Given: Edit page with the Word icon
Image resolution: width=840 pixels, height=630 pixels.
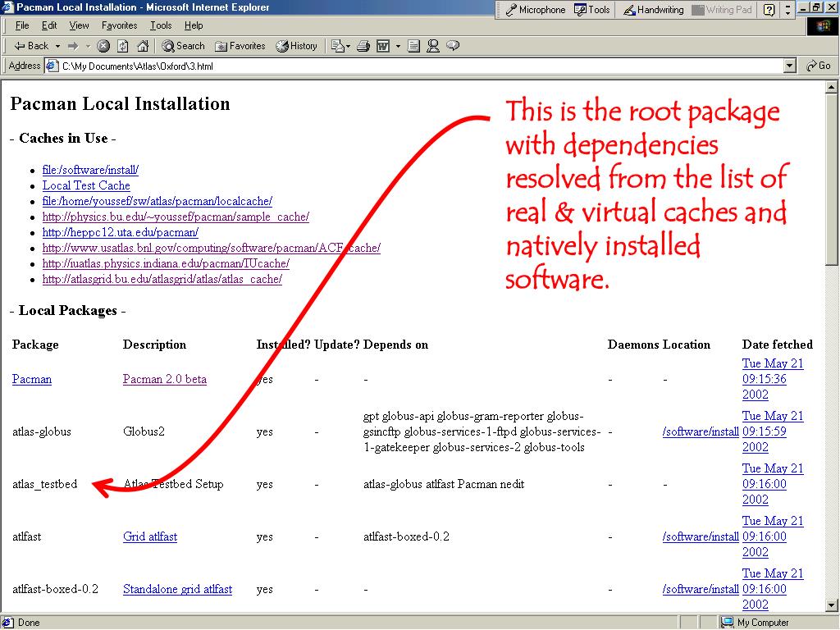Looking at the screenshot, I should click(x=383, y=46).
